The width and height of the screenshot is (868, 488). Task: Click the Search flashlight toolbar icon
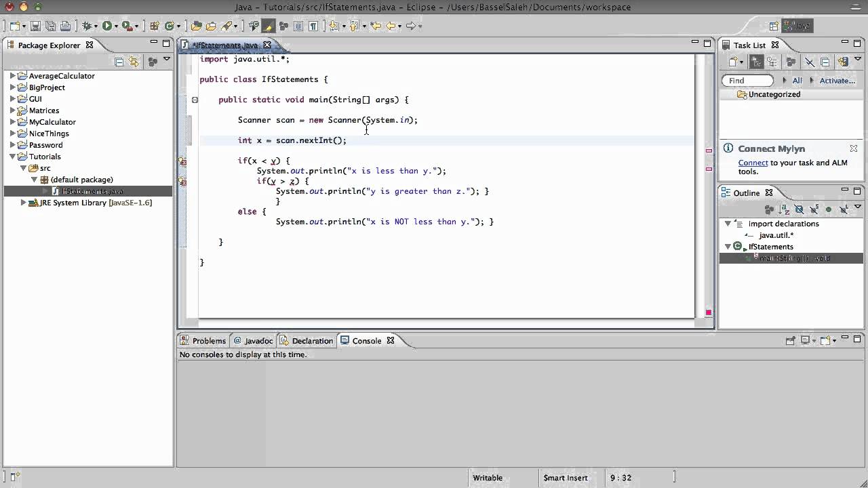coord(226,26)
